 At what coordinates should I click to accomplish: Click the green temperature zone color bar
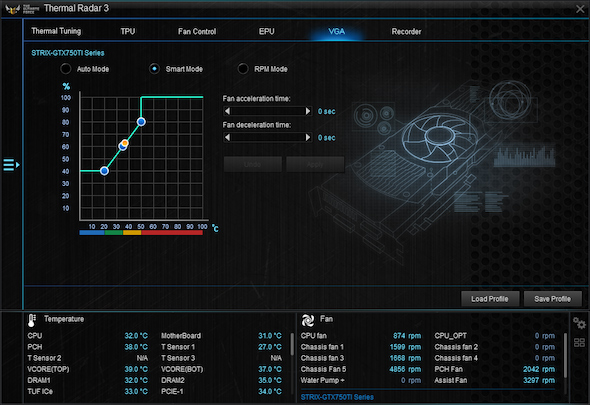[x=114, y=233]
